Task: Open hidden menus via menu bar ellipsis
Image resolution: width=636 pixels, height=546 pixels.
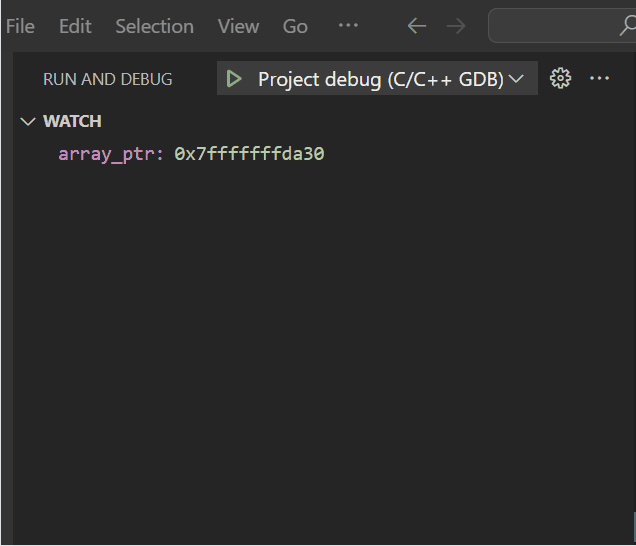Action: click(348, 26)
